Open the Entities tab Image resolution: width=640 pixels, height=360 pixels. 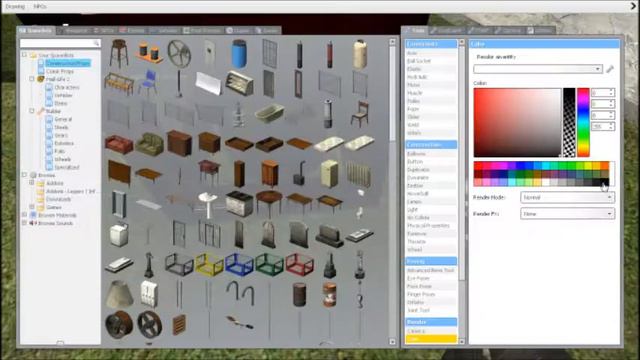[132, 31]
